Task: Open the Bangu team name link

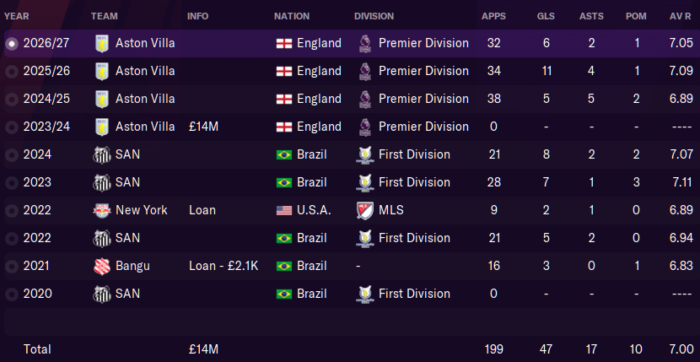Action: click(x=133, y=266)
